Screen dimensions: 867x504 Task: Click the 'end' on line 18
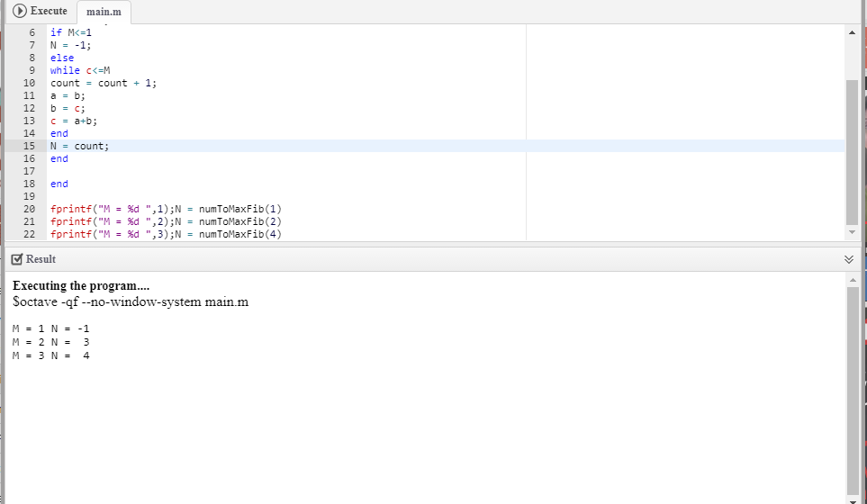click(x=59, y=184)
